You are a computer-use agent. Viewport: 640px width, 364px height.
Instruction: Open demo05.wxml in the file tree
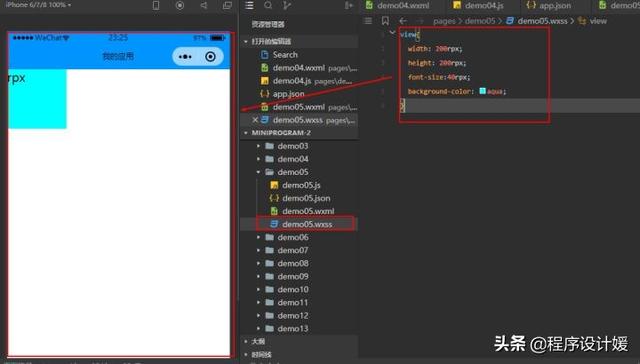(299, 211)
